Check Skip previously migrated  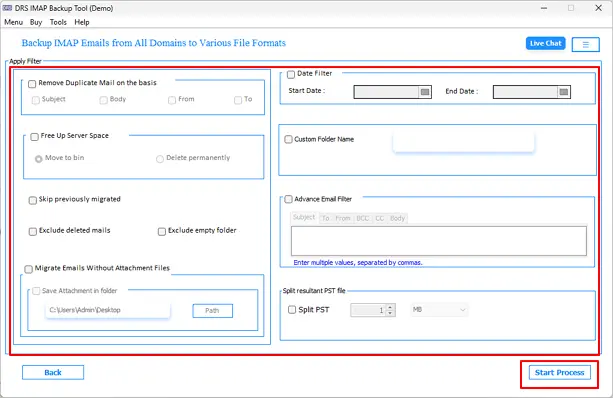tap(33, 200)
